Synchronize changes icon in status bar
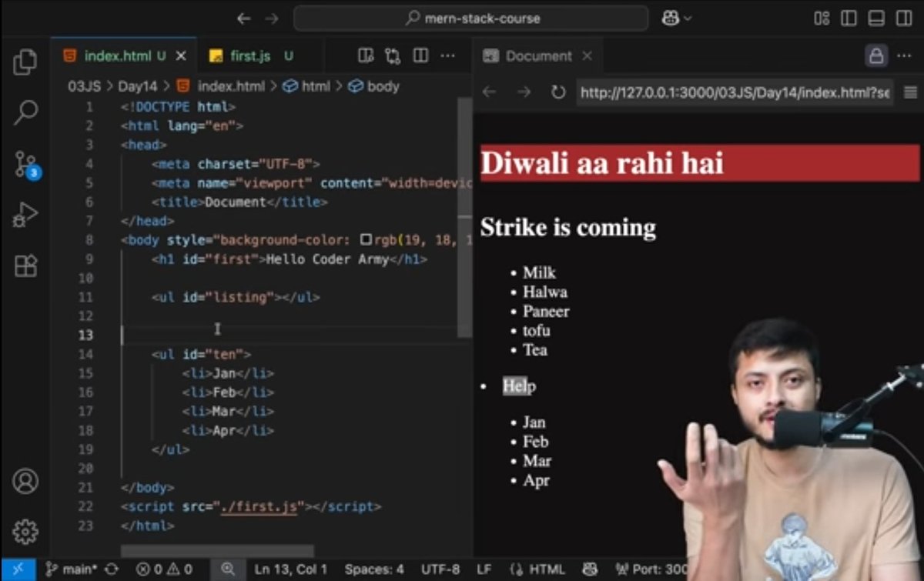This screenshot has height=581, width=924. (x=112, y=569)
